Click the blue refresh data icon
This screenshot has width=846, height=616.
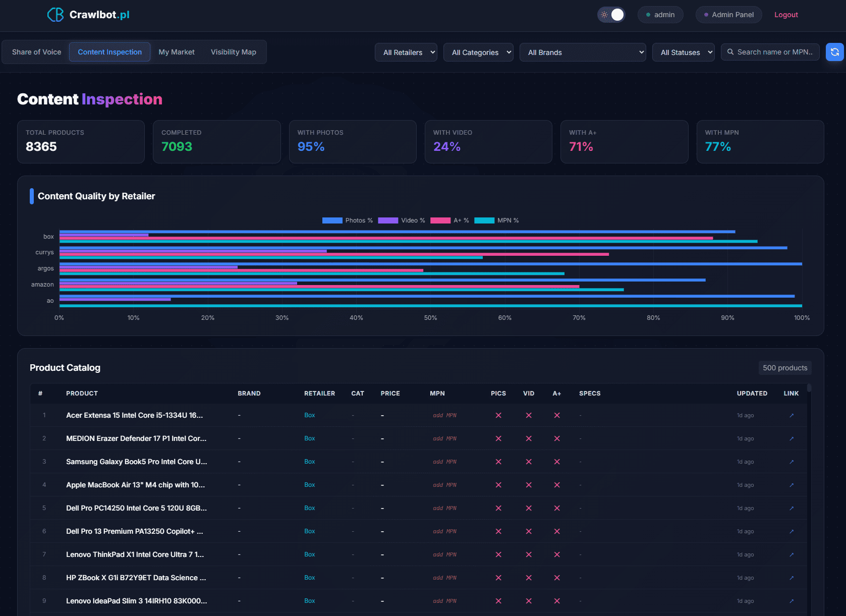(835, 52)
